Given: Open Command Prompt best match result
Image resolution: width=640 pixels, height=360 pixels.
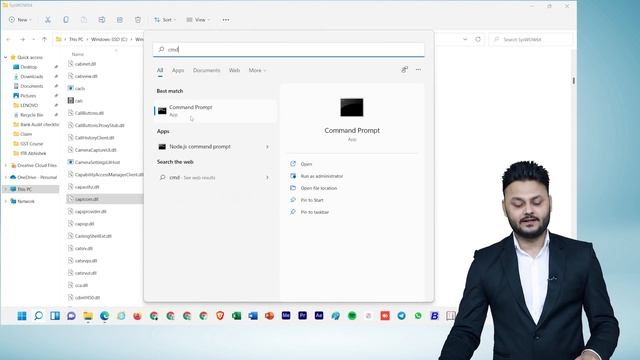Looking at the screenshot, I should [215, 111].
